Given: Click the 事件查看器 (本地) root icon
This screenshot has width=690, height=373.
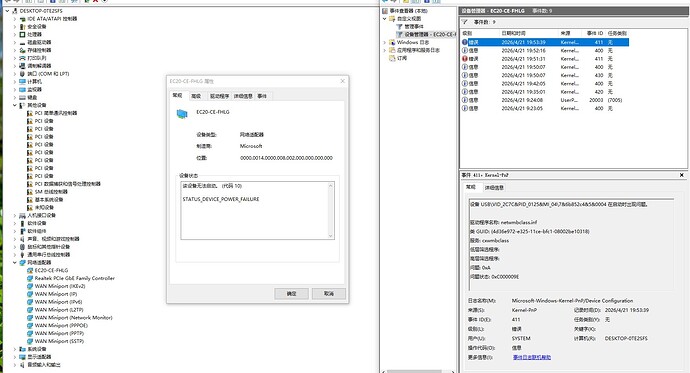Looking at the screenshot, I should [385, 11].
